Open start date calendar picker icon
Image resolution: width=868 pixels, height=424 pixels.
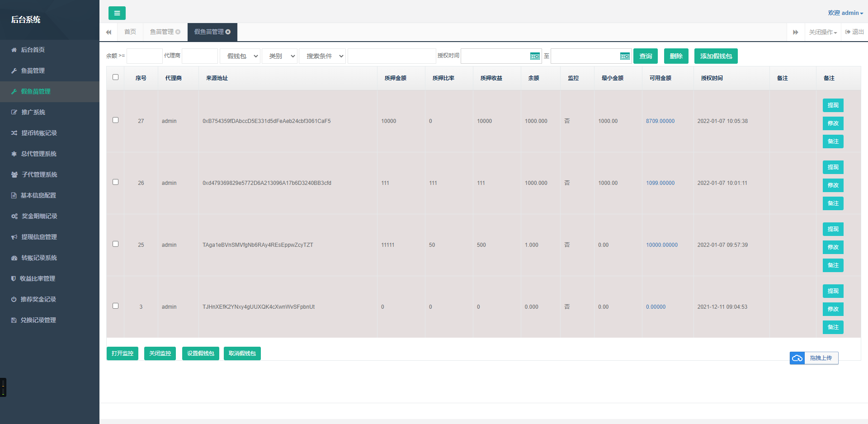point(535,56)
